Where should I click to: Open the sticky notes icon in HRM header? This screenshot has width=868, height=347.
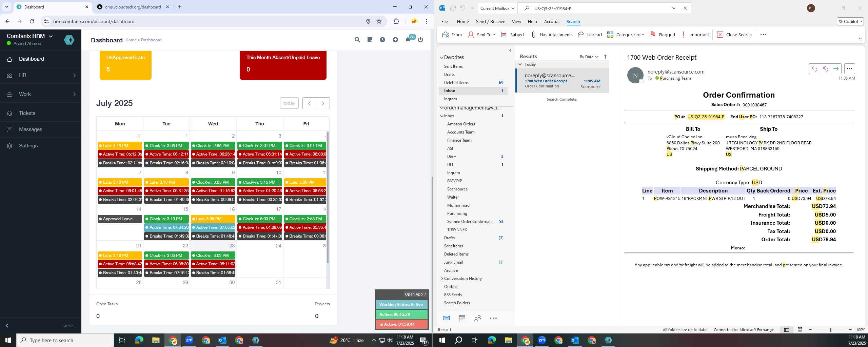click(370, 40)
